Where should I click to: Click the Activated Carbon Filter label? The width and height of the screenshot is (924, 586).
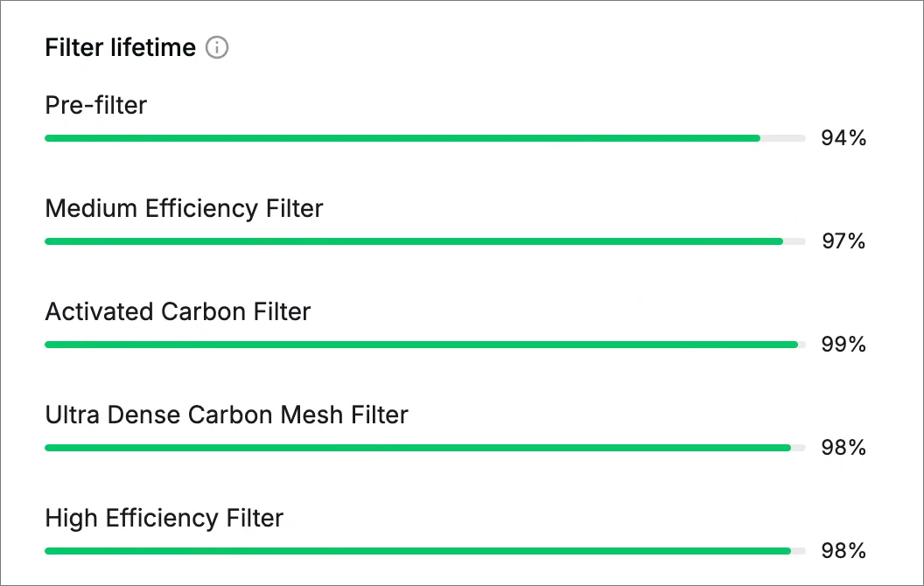click(178, 311)
